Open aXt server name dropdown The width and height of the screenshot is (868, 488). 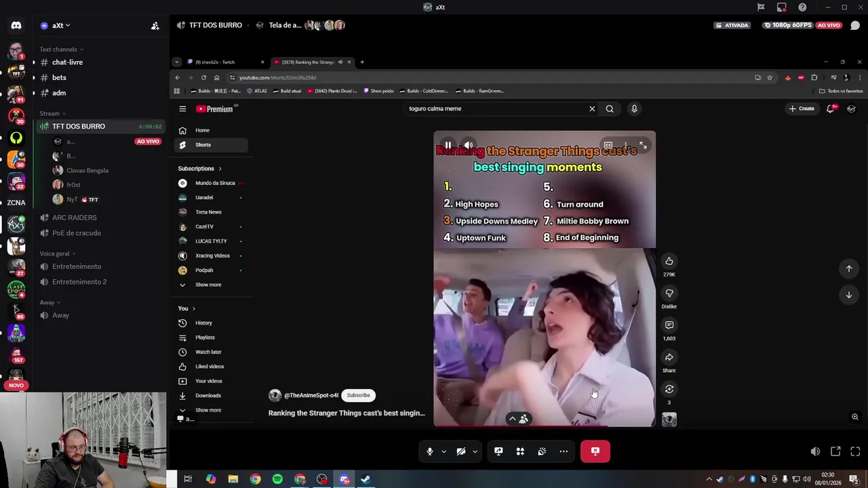click(62, 26)
